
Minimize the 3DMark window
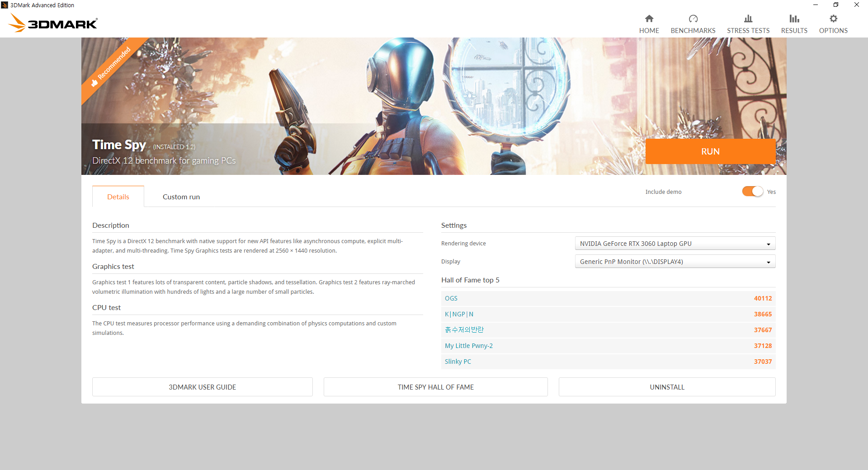point(815,5)
